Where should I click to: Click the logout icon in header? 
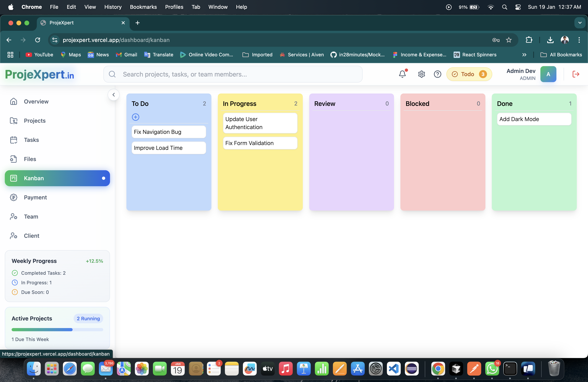click(x=576, y=74)
